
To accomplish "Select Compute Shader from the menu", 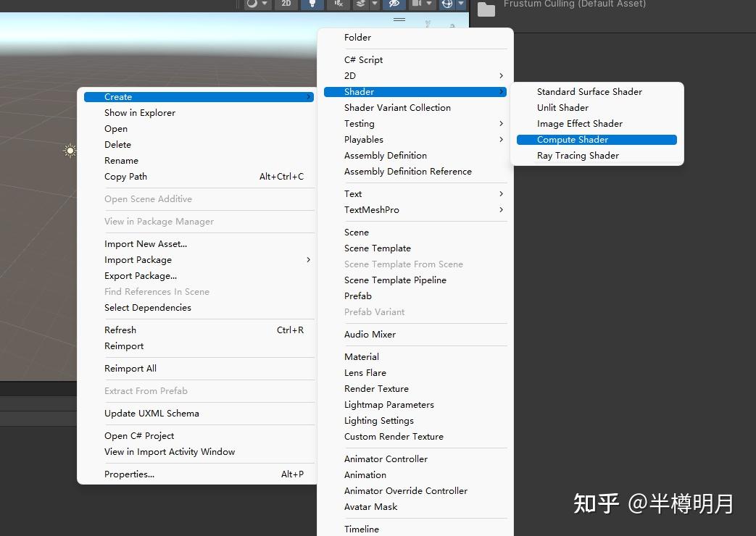I will click(571, 139).
